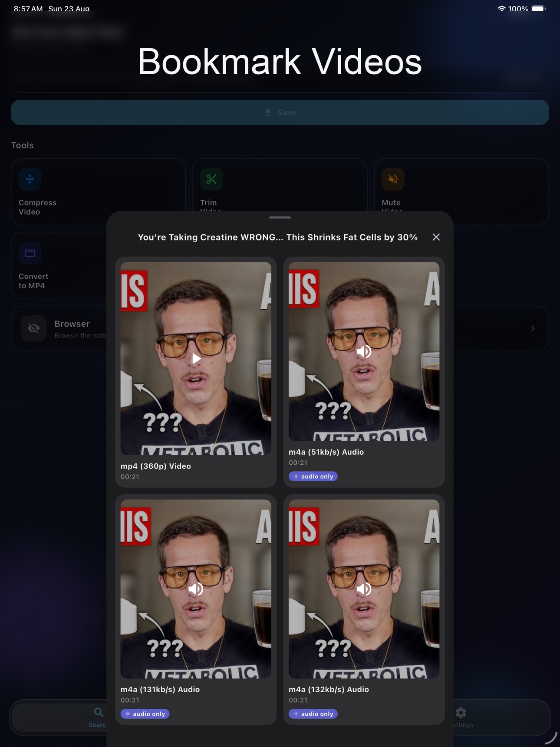Screen dimensions: 560x747
Task: Tap speaker icon on m4a (132kb/s) thumbnail
Action: (x=364, y=589)
